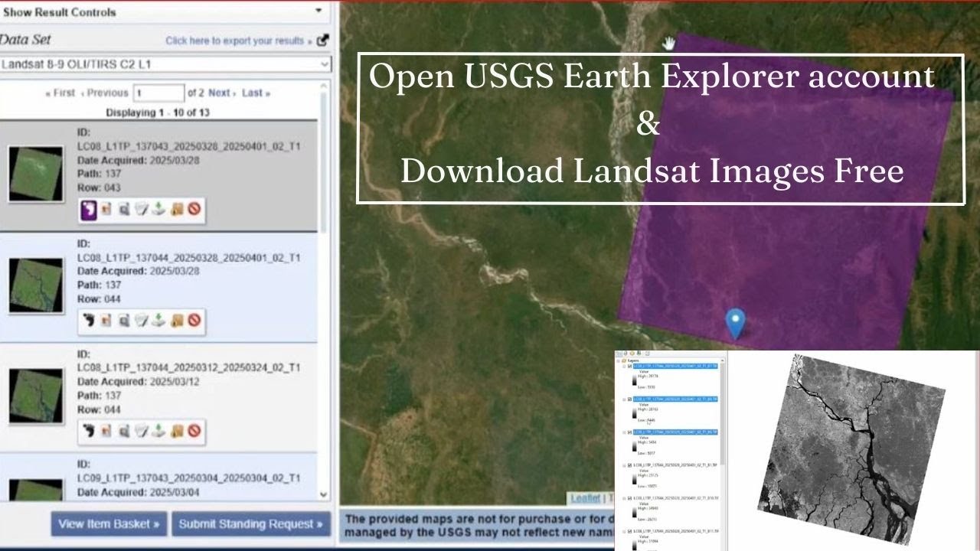The width and height of the screenshot is (980, 551).
Task: Show footprint for scene 137044_20250328
Action: [89, 320]
